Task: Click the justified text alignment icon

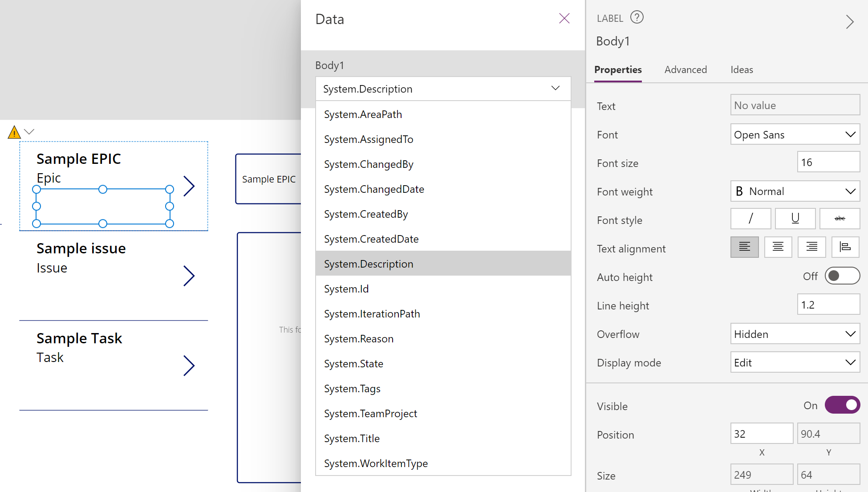Action: point(845,248)
